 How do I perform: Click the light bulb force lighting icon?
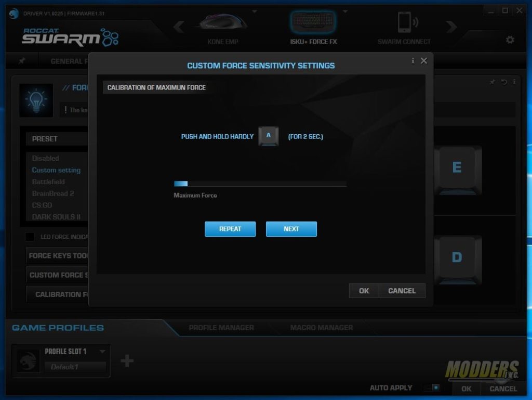36,100
